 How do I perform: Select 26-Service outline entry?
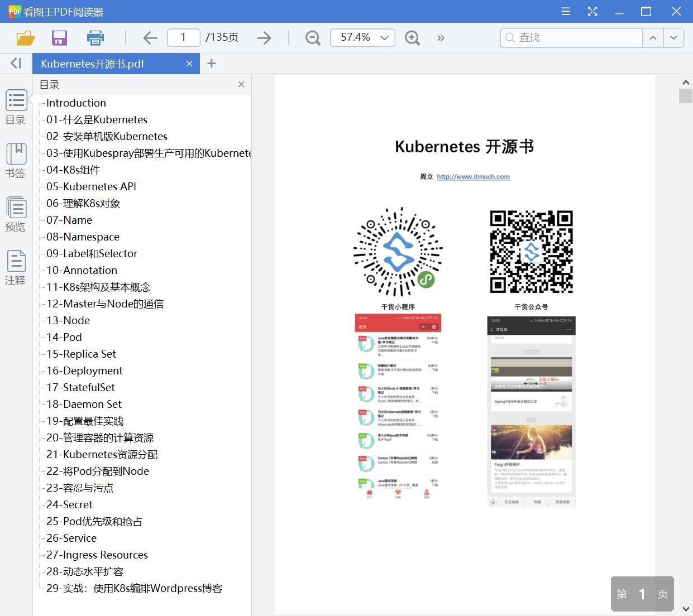(x=71, y=538)
